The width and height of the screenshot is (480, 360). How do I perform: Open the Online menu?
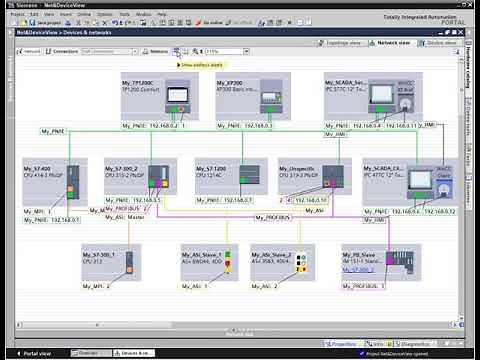84,14
